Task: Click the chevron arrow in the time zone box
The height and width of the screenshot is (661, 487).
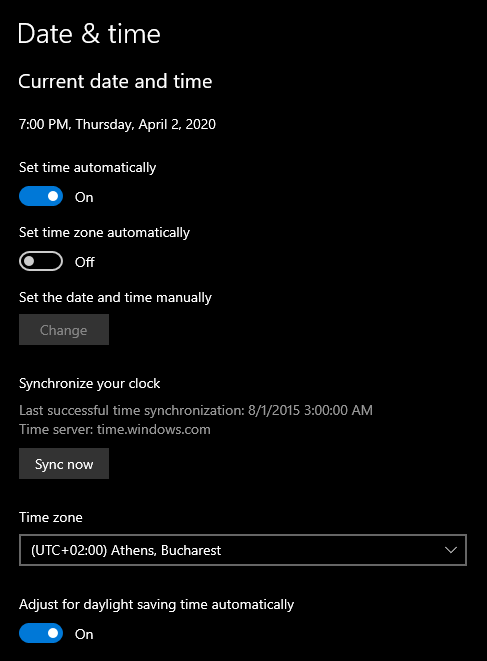Action: coord(451,550)
